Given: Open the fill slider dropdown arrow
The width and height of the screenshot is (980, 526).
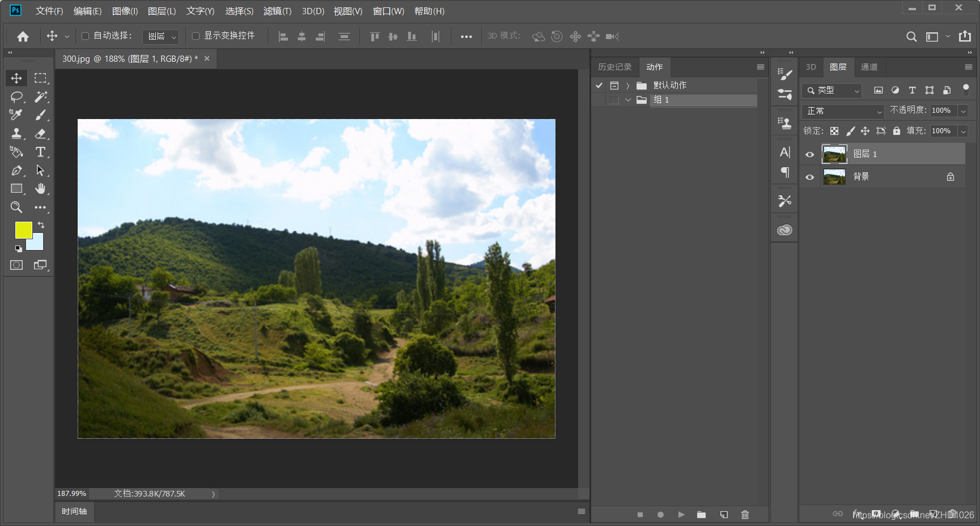Looking at the screenshot, I should (963, 131).
